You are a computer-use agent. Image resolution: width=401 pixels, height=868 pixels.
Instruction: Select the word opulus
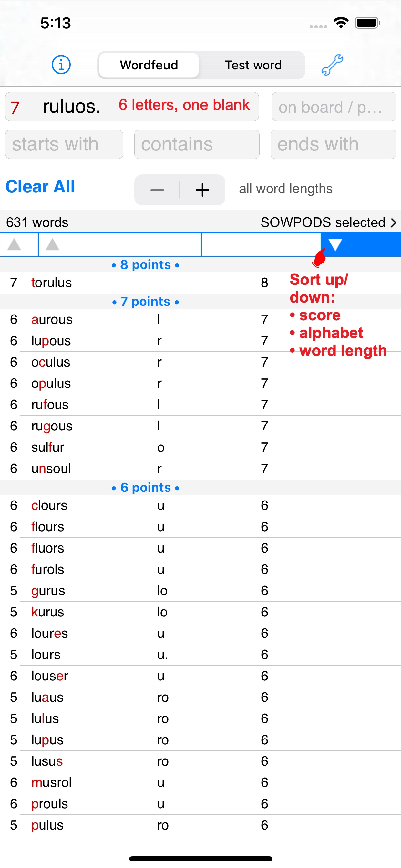coord(51,383)
